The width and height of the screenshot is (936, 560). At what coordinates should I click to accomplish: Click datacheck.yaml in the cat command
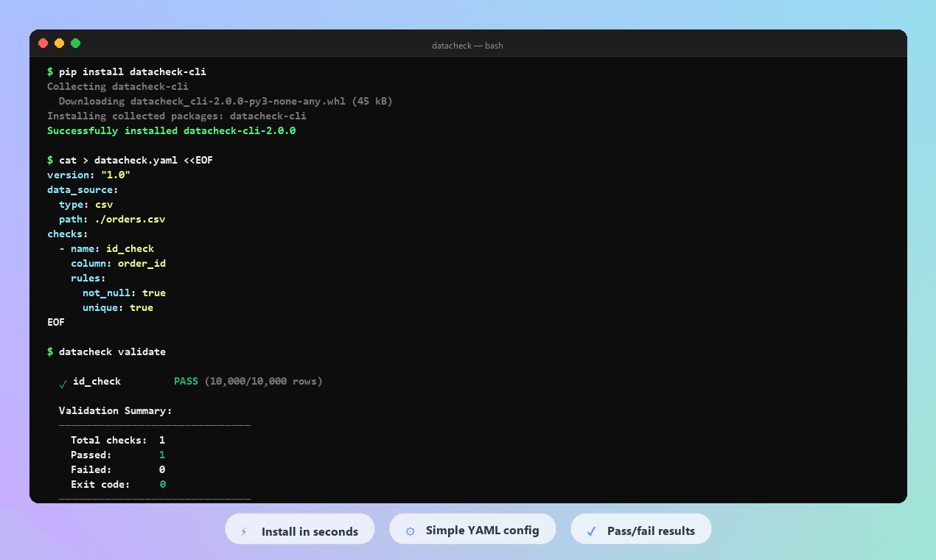[136, 160]
